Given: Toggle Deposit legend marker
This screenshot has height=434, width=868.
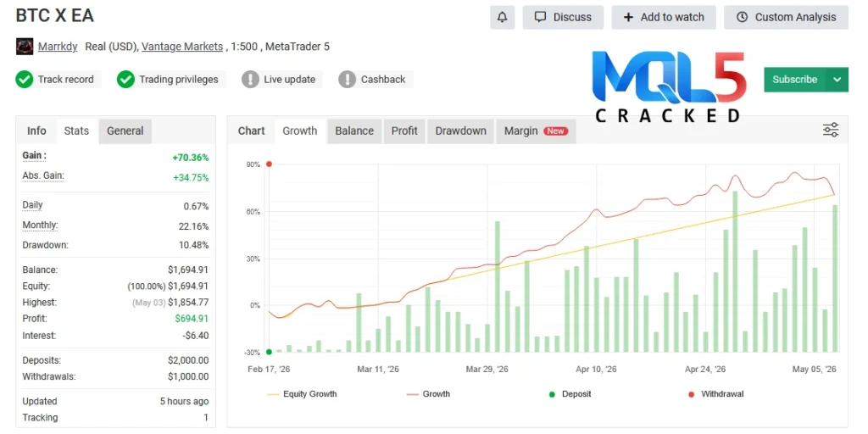Looking at the screenshot, I should pyautogui.click(x=570, y=394).
